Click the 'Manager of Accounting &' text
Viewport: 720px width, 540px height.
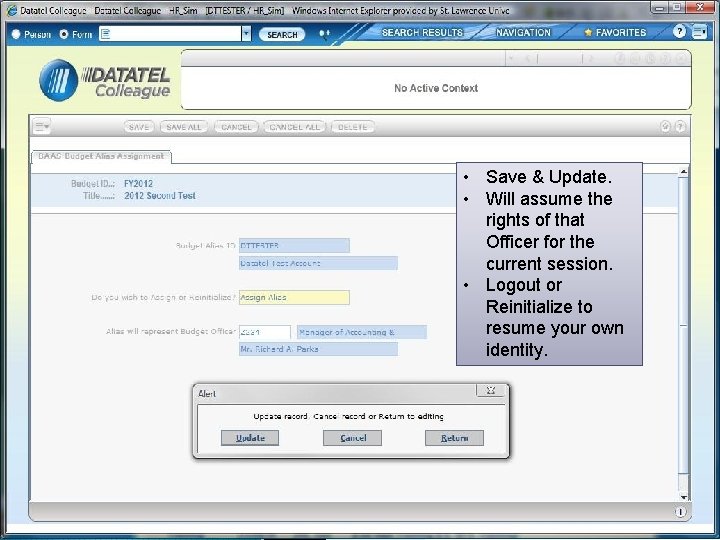point(347,332)
